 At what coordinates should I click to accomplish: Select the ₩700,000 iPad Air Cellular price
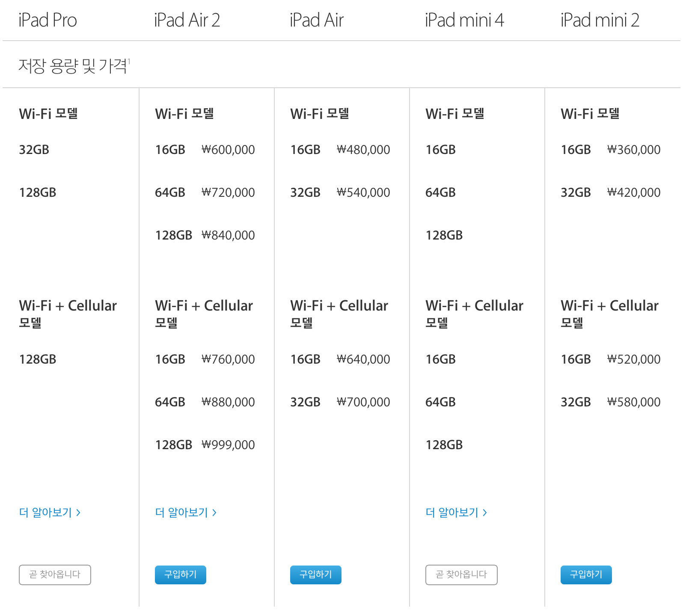(x=363, y=402)
